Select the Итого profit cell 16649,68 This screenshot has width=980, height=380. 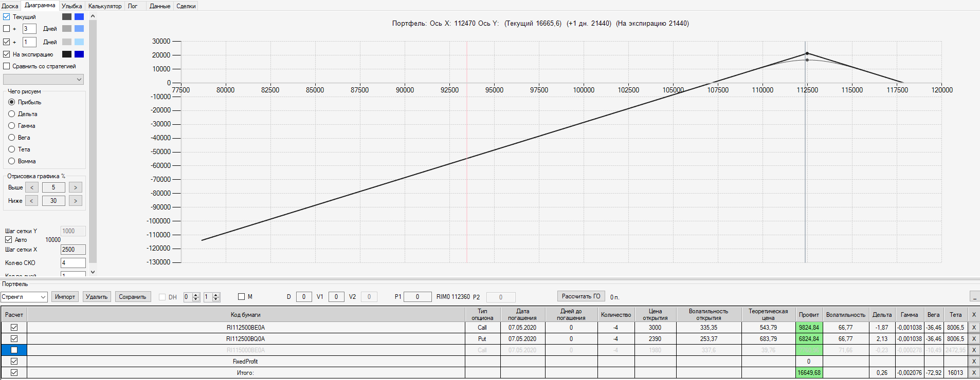[809, 373]
